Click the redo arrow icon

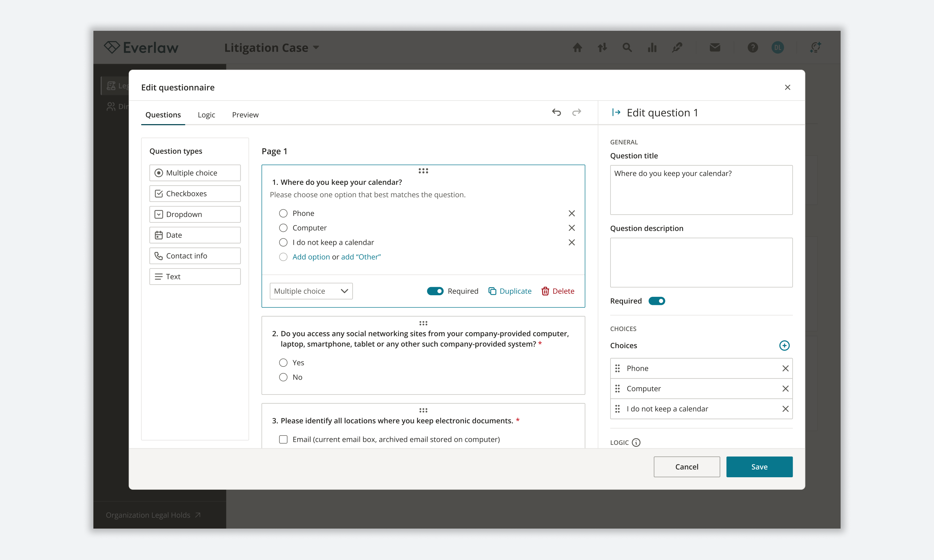coord(576,112)
